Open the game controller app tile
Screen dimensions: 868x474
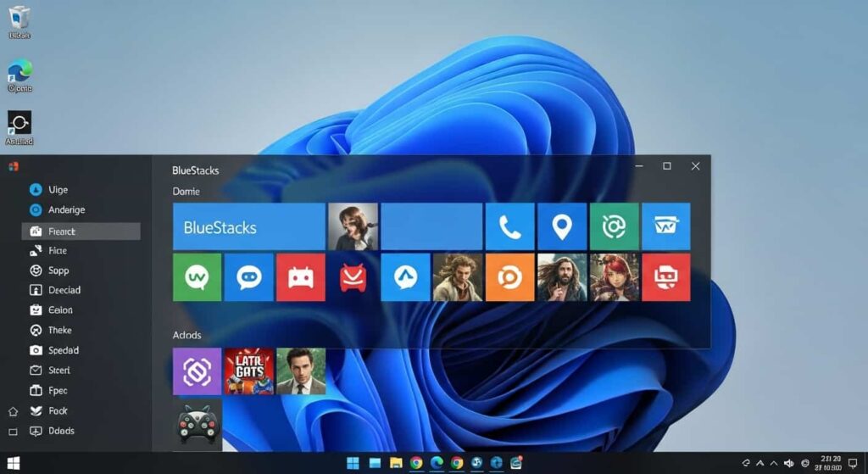tap(198, 426)
